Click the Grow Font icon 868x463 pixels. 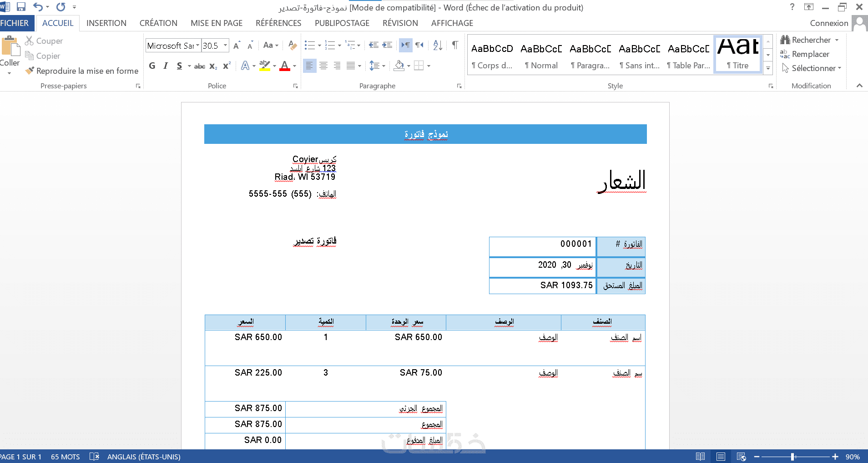[x=237, y=46]
